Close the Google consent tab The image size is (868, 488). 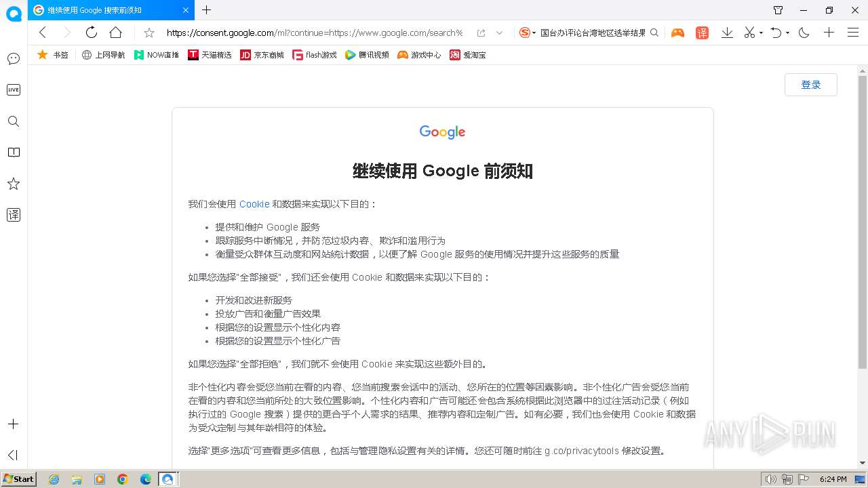click(186, 10)
